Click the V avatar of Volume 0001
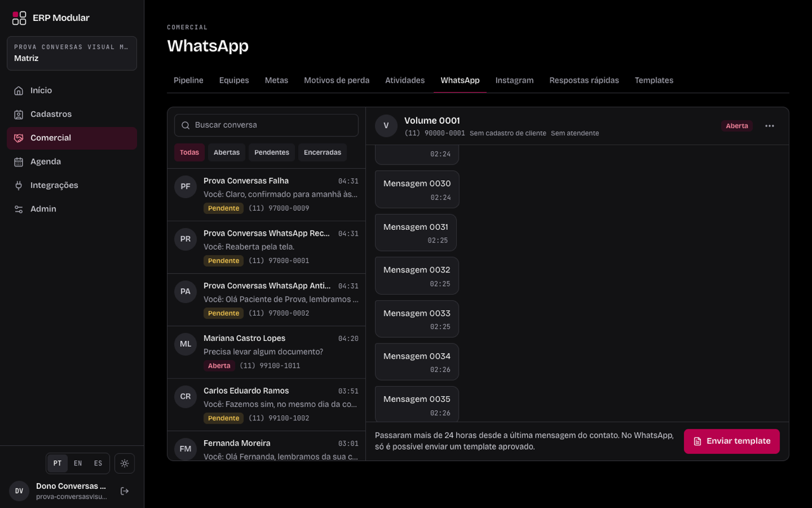 pos(386,126)
